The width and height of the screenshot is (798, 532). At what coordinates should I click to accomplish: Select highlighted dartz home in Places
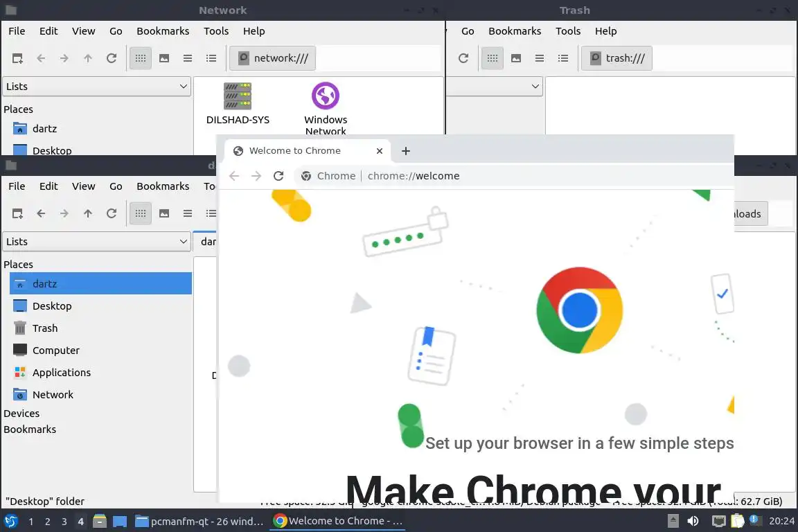(x=100, y=283)
